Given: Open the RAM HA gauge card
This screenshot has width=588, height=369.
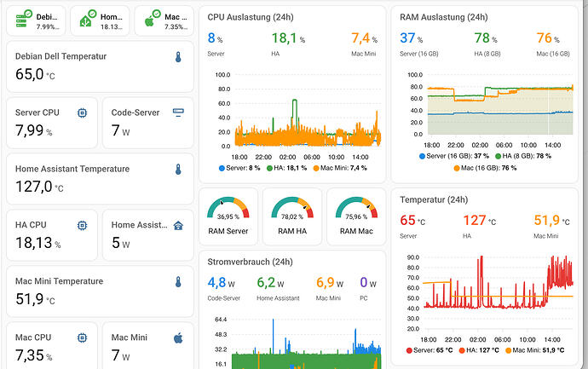Looking at the screenshot, I should (x=292, y=216).
